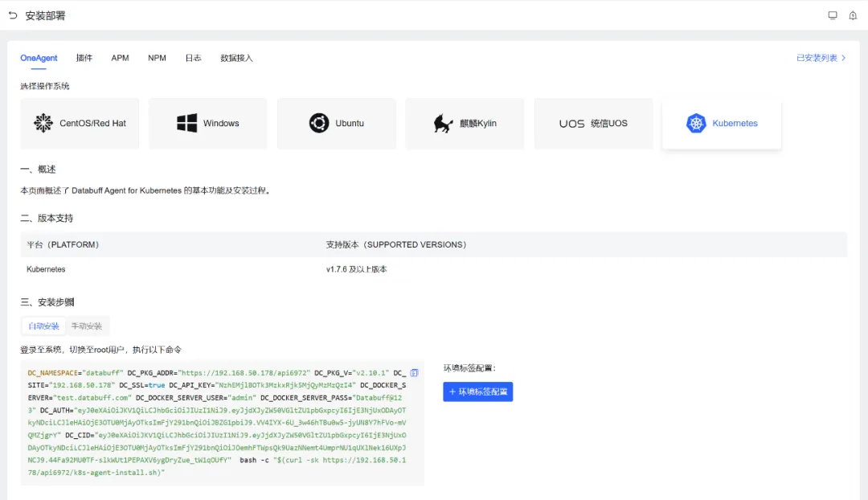Viewport: 868px width, 500px height.
Task: Switch to the 日志 tab
Action: point(193,58)
